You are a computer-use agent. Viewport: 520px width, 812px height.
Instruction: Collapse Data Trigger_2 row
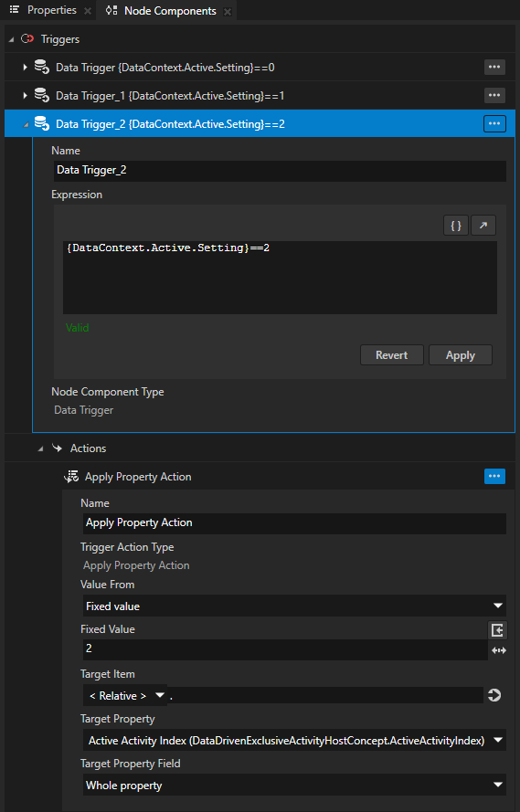(26, 125)
